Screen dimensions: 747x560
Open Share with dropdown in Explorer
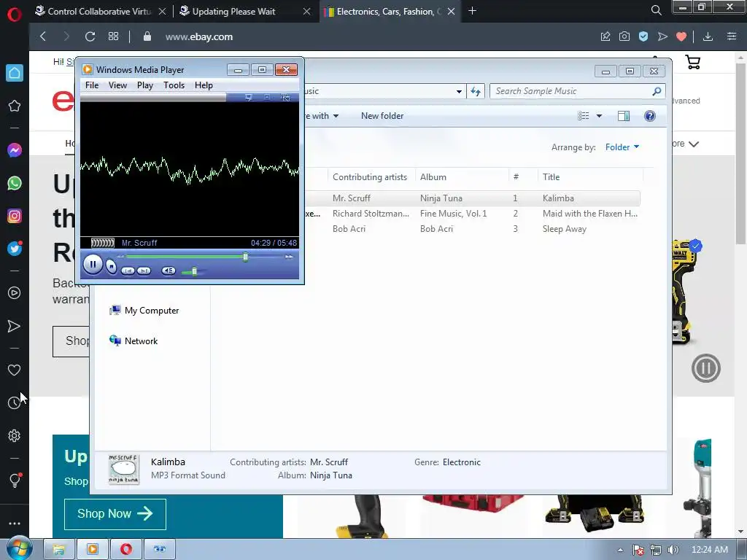[323, 116]
